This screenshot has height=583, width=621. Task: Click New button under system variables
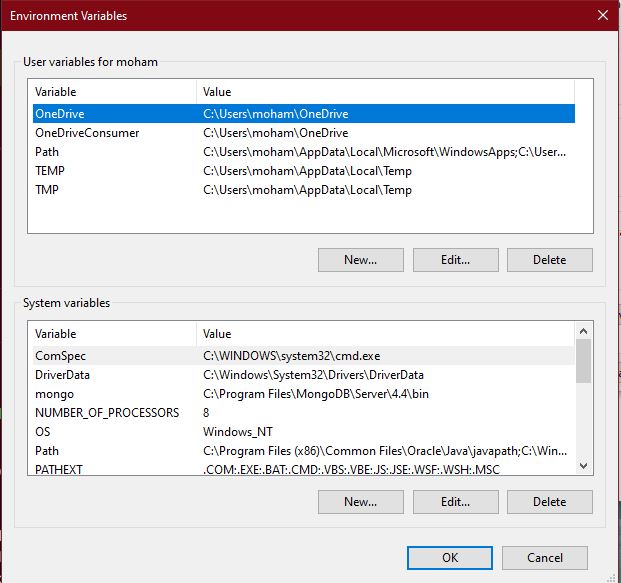tap(360, 502)
